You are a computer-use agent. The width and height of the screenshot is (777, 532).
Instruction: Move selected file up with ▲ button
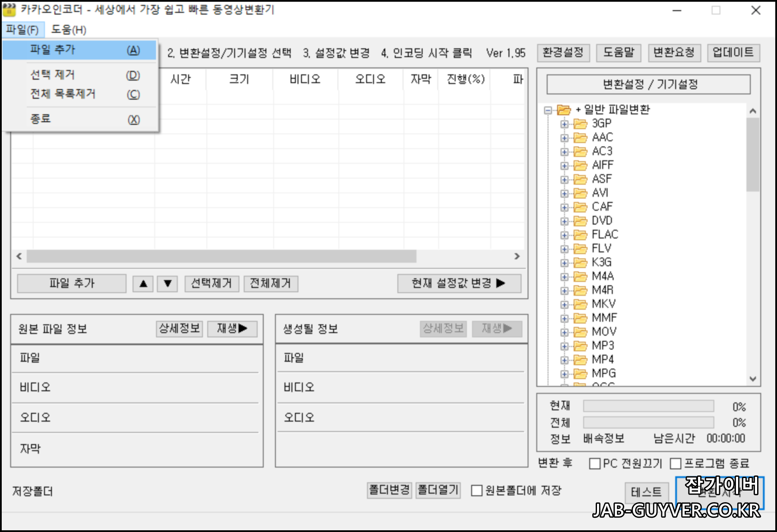(x=143, y=283)
